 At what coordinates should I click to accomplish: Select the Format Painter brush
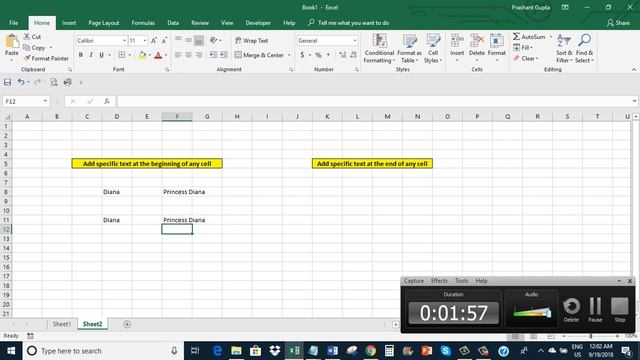pyautogui.click(x=27, y=58)
